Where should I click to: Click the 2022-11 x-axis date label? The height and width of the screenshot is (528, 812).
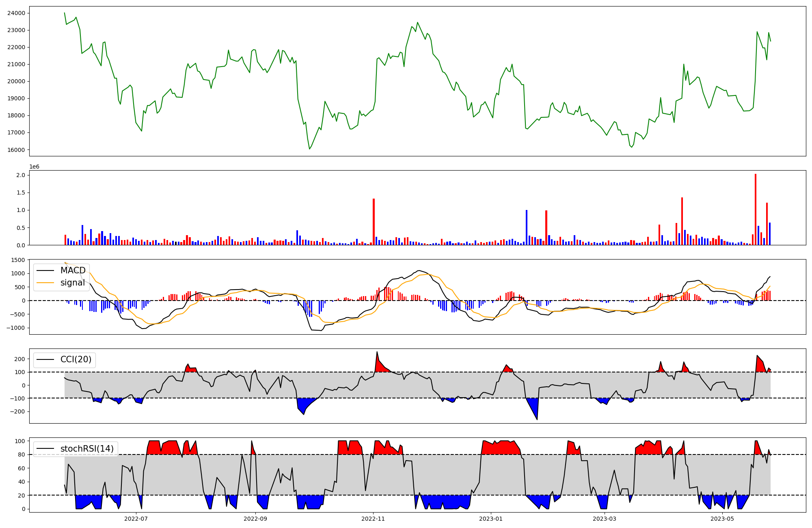tap(373, 519)
